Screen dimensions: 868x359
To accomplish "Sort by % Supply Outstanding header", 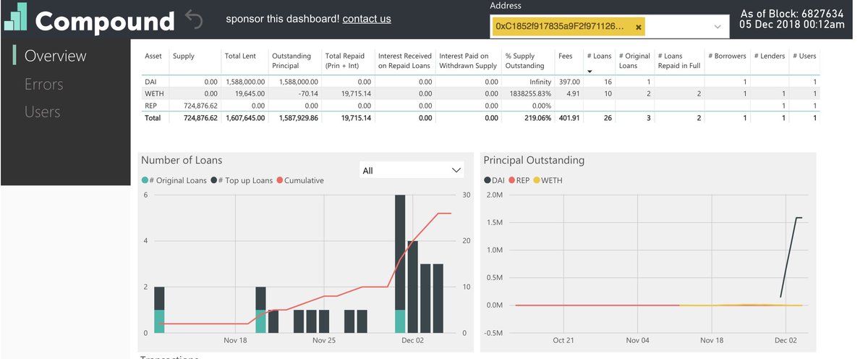I will tap(524, 60).
